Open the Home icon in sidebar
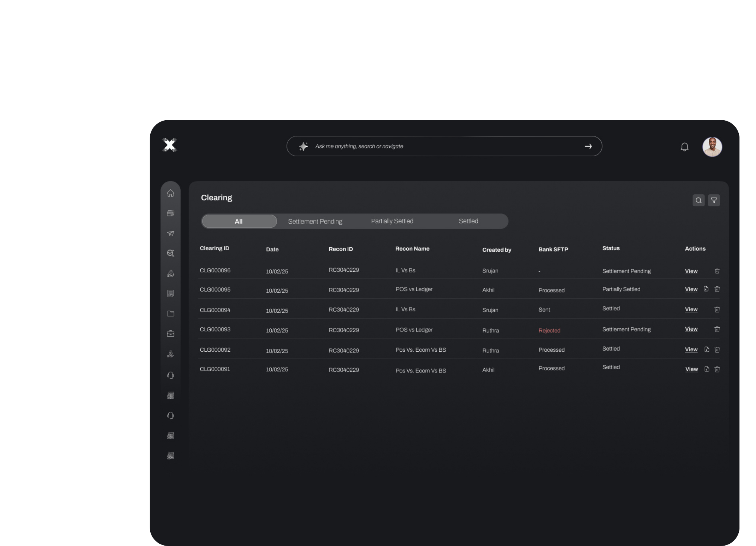Image resolution: width=756 pixels, height=546 pixels. click(171, 193)
